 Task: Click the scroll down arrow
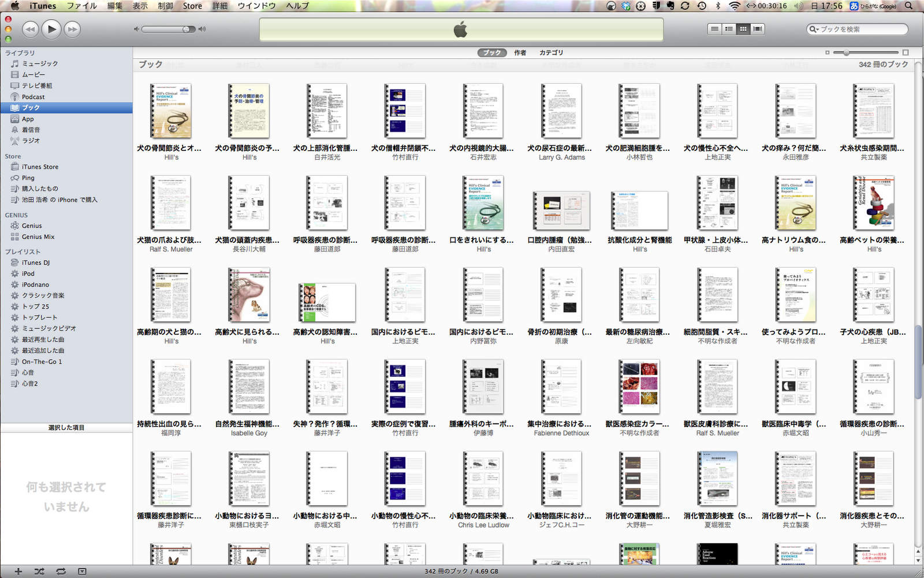click(x=918, y=560)
